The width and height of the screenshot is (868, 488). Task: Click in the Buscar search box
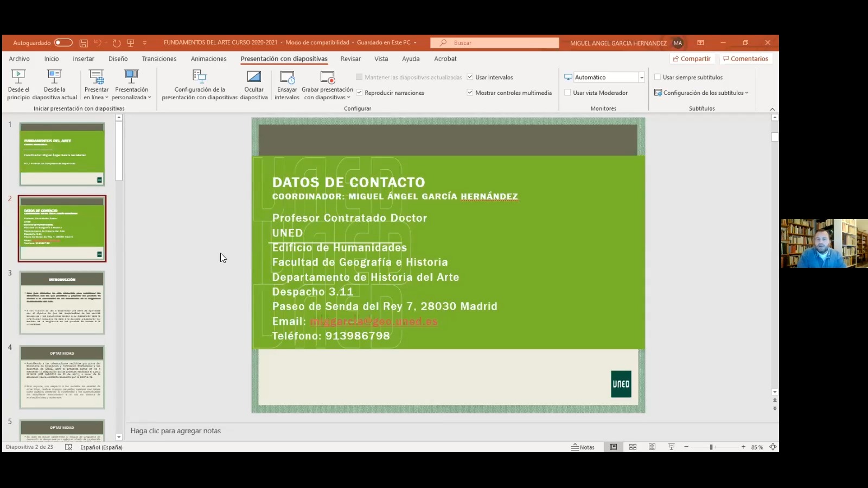pos(495,43)
